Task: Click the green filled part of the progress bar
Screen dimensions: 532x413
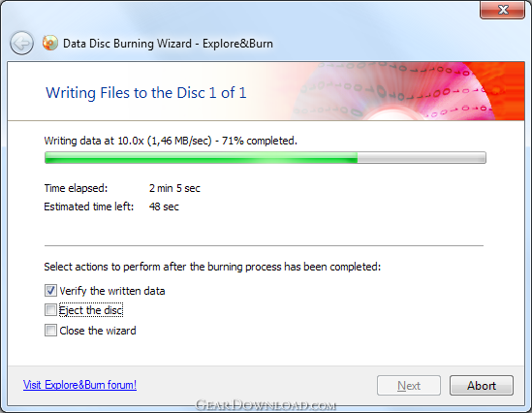Action: pos(201,158)
